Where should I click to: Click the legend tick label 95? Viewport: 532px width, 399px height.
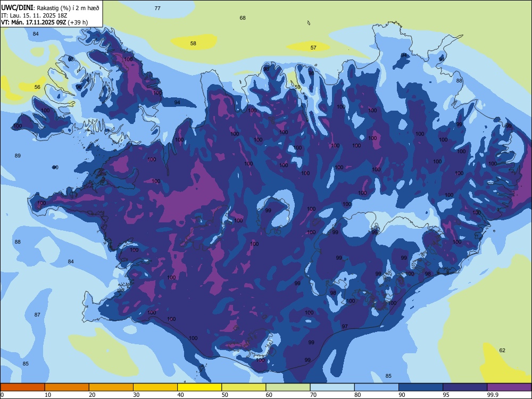[446, 395]
